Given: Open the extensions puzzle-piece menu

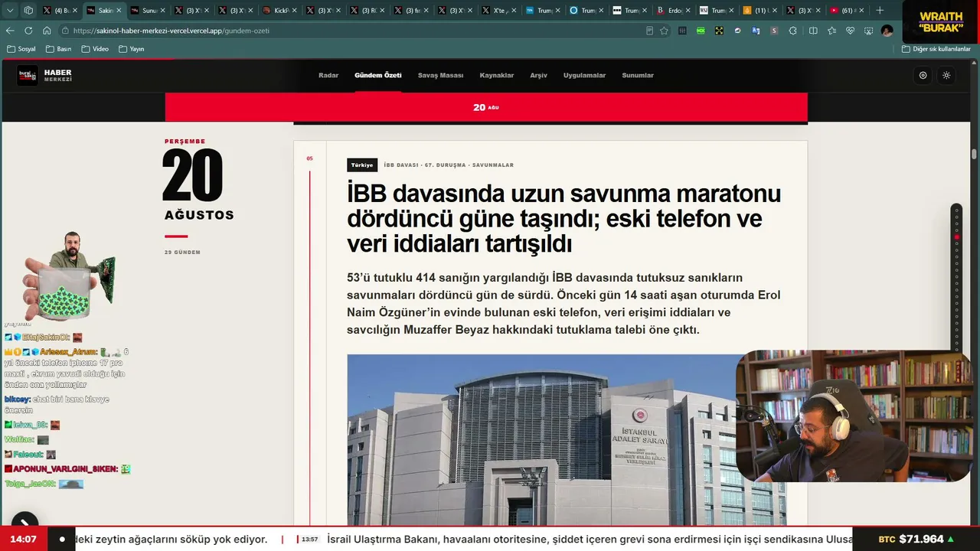Looking at the screenshot, I should [x=793, y=31].
